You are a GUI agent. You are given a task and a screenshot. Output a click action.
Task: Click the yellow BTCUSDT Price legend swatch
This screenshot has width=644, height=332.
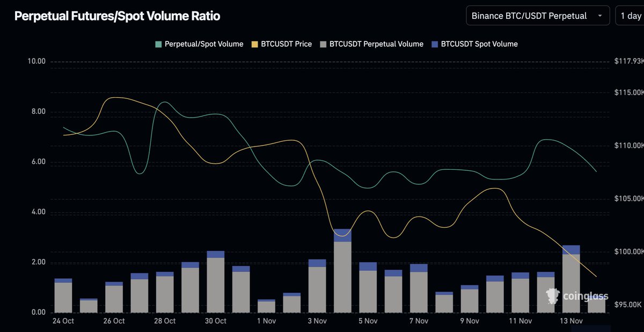coord(254,44)
